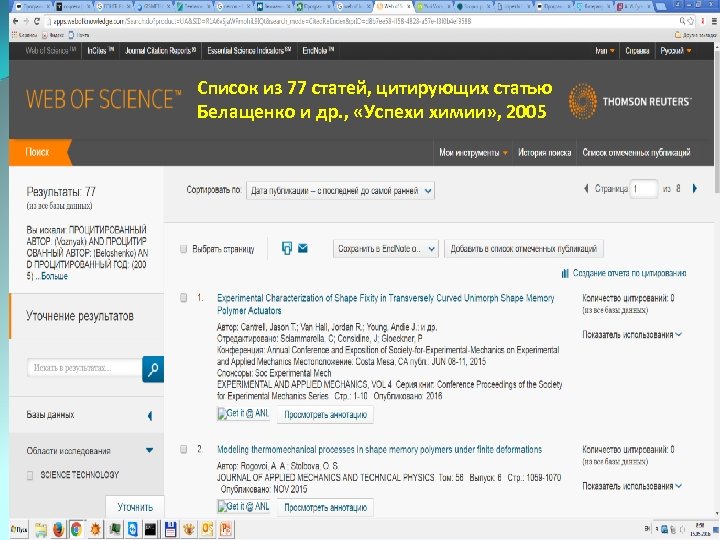The width and height of the screenshot is (720, 540).
Task: Check the box for result 1
Action: (x=183, y=298)
